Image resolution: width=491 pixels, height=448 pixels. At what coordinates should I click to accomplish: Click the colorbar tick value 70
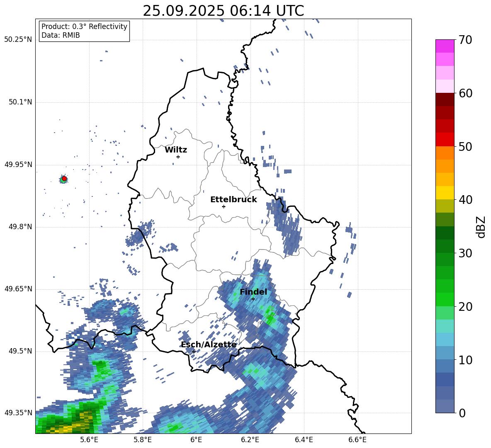click(465, 40)
